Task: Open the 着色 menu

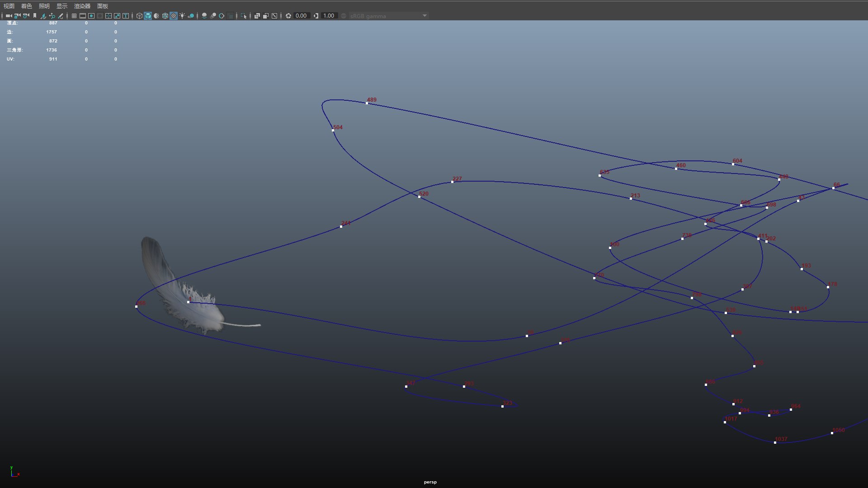Action: tap(27, 6)
